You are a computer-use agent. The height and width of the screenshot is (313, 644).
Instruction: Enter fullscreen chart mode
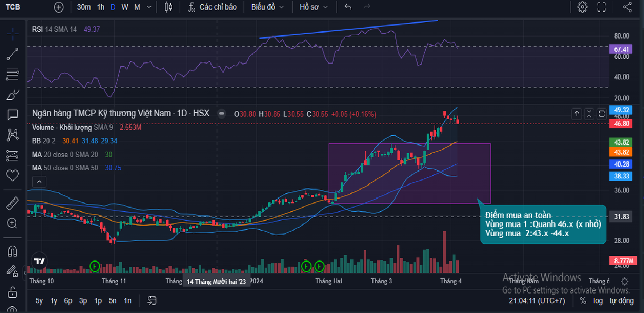click(601, 7)
